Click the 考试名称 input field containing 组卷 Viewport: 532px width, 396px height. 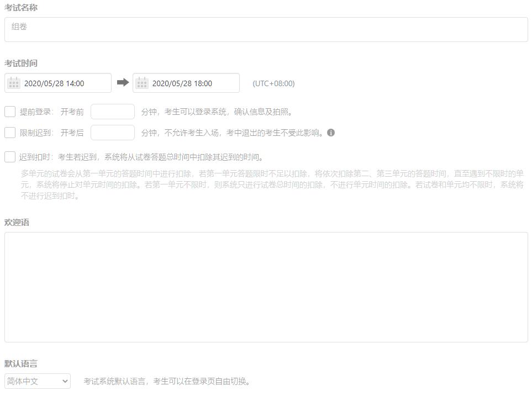point(266,29)
